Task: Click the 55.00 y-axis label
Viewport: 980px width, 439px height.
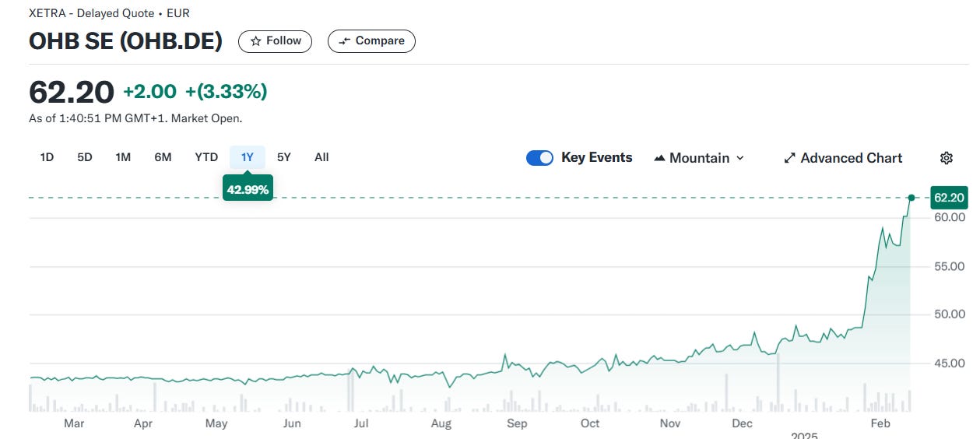Action: [x=948, y=266]
